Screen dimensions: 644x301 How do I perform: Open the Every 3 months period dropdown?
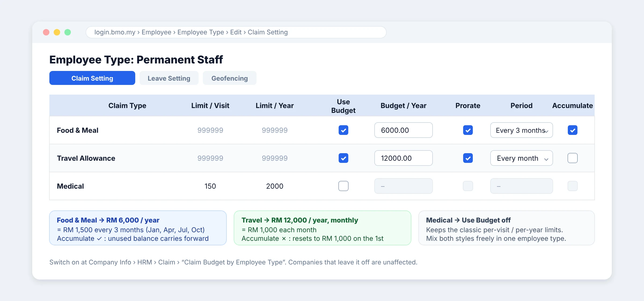(521, 130)
